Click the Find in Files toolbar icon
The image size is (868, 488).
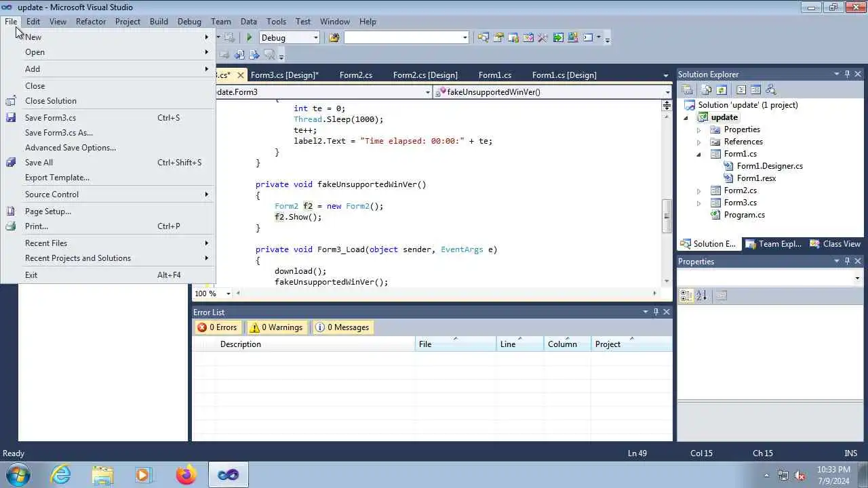334,38
